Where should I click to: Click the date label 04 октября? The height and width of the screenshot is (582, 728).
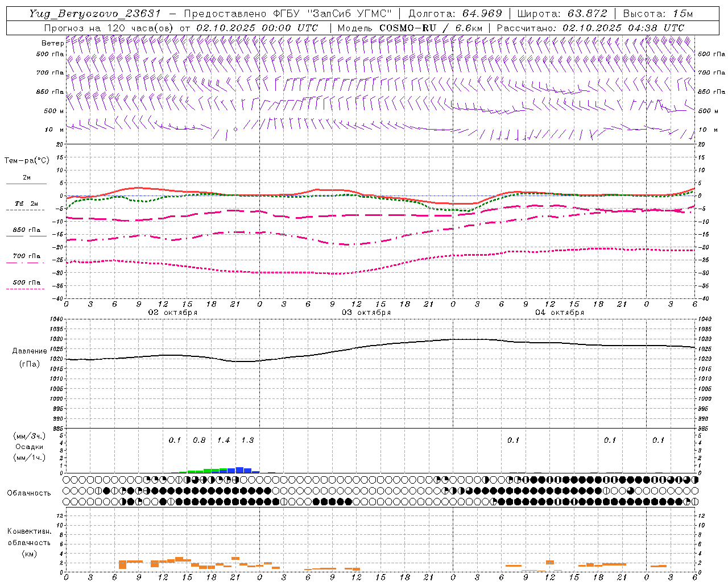point(560,313)
